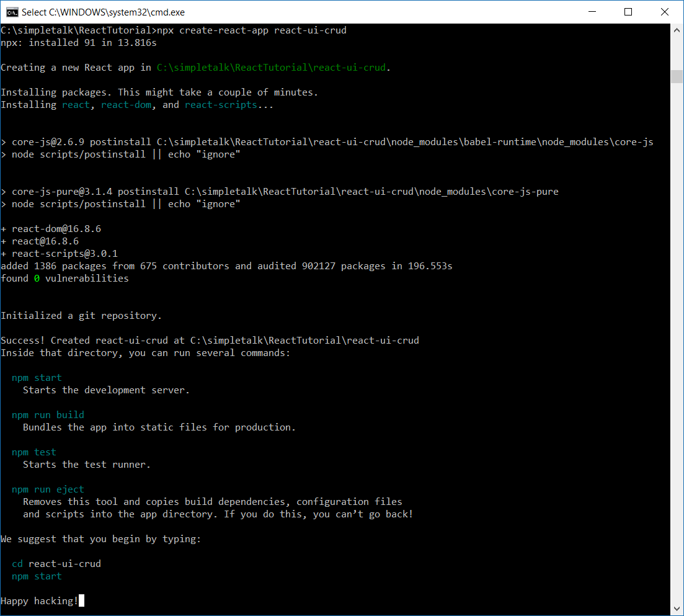Screen dimensions: 684x616
Task: Click the cyan 'npm test' command
Action: (x=34, y=452)
